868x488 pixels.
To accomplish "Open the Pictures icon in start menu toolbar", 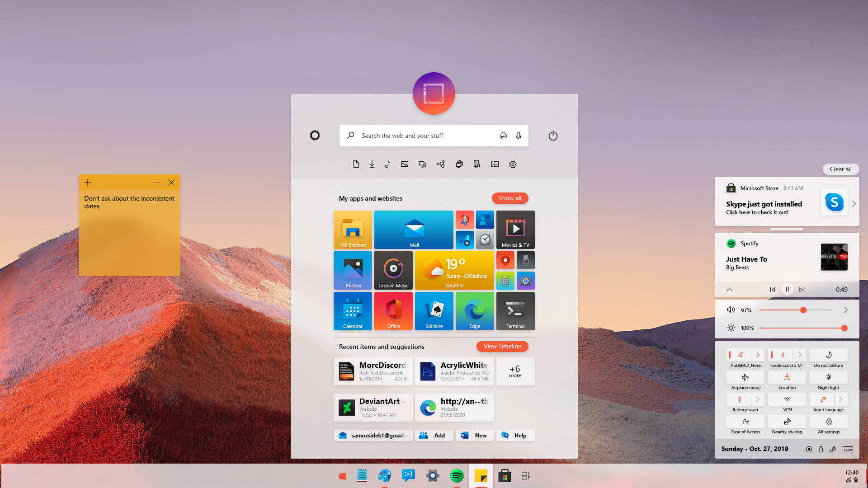I will coord(404,164).
